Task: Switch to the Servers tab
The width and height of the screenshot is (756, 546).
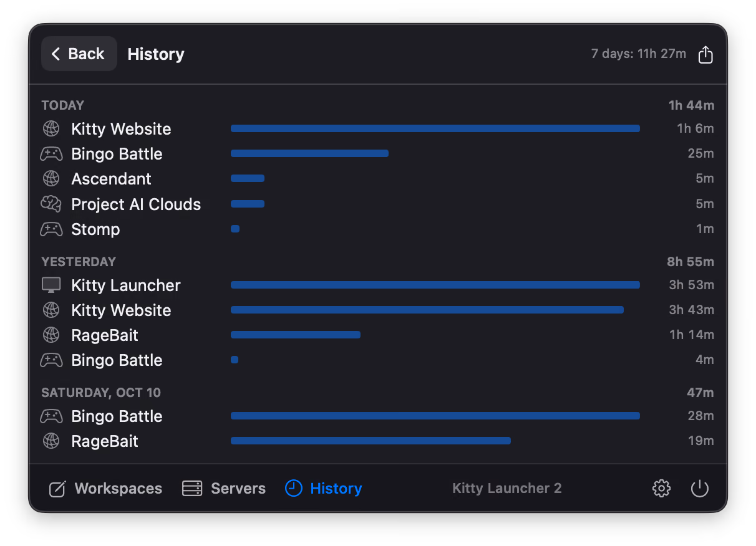Action: (224, 489)
